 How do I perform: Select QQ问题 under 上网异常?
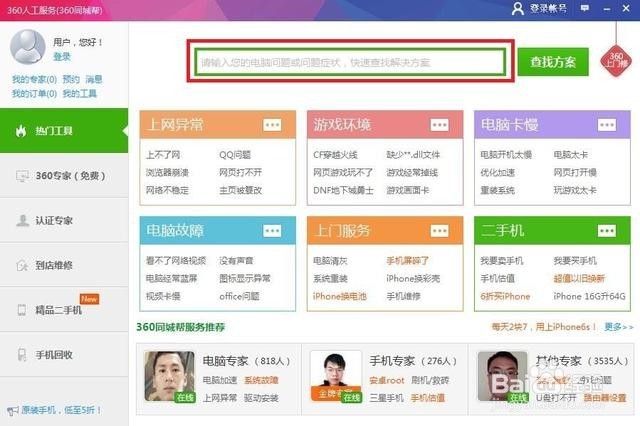pyautogui.click(x=235, y=155)
